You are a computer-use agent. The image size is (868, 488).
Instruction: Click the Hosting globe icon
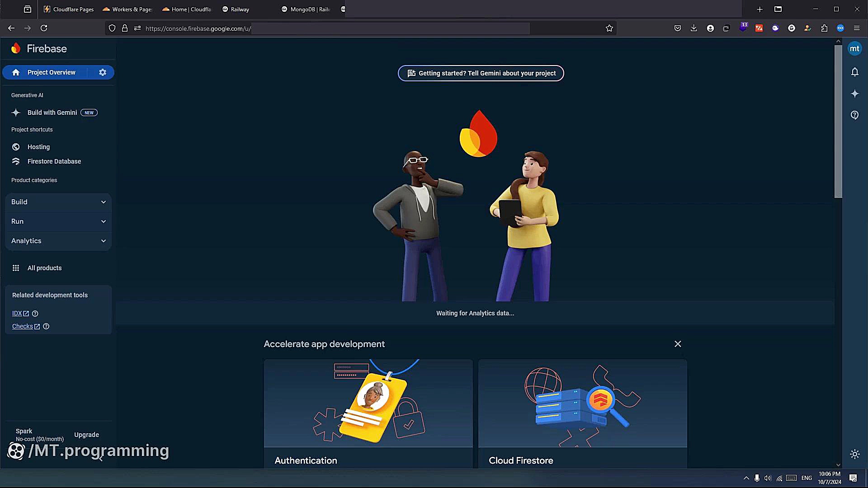tap(16, 147)
